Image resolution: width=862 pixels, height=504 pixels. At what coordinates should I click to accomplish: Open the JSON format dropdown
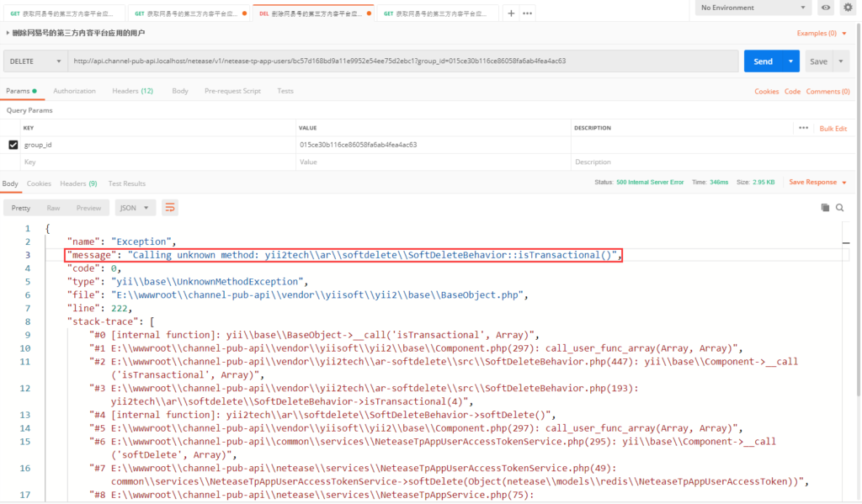point(136,208)
